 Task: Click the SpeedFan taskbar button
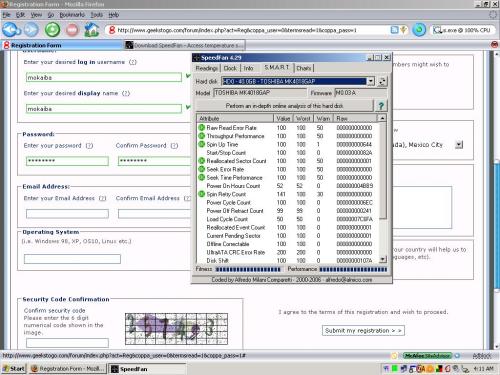click(x=148, y=369)
